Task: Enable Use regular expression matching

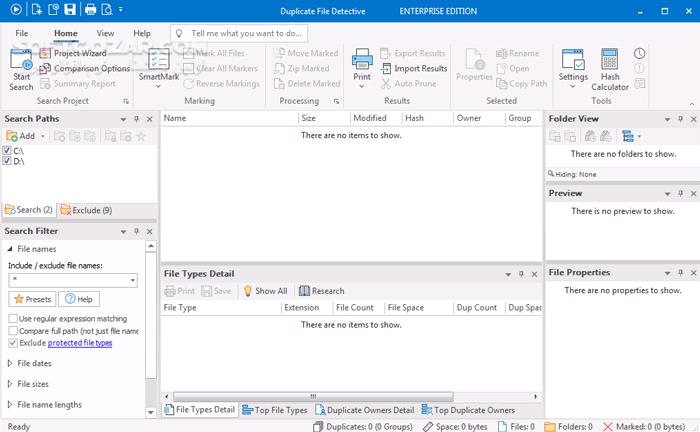Action: coord(13,318)
